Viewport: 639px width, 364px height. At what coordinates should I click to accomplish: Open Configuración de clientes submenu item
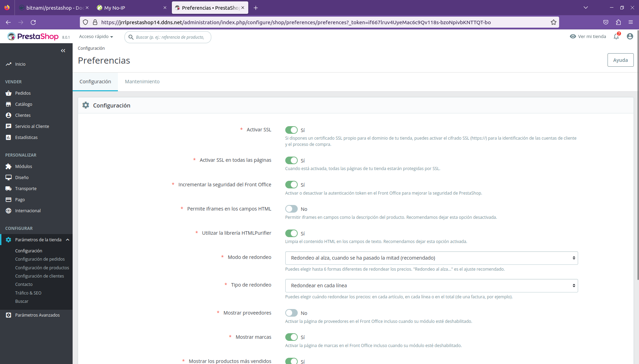(x=39, y=276)
